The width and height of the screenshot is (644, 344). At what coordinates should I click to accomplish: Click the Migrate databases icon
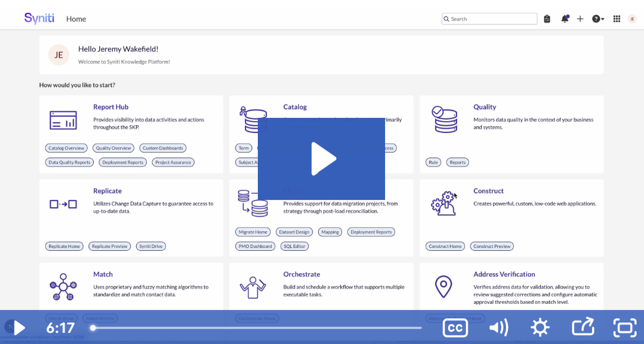(253, 203)
